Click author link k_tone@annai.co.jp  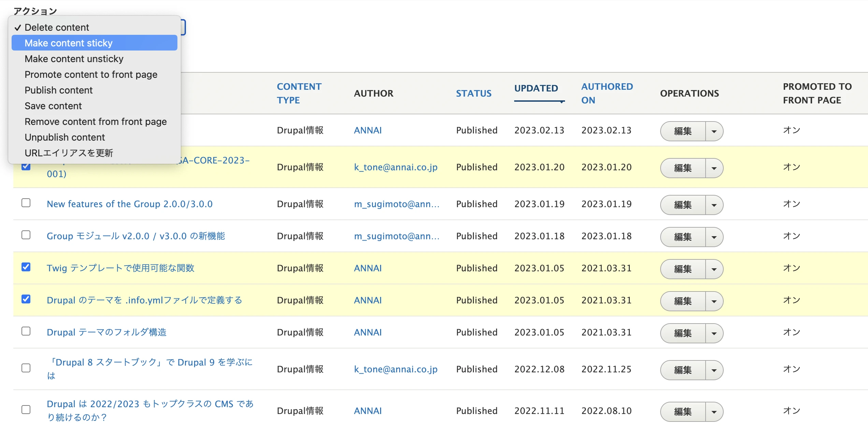(x=396, y=167)
